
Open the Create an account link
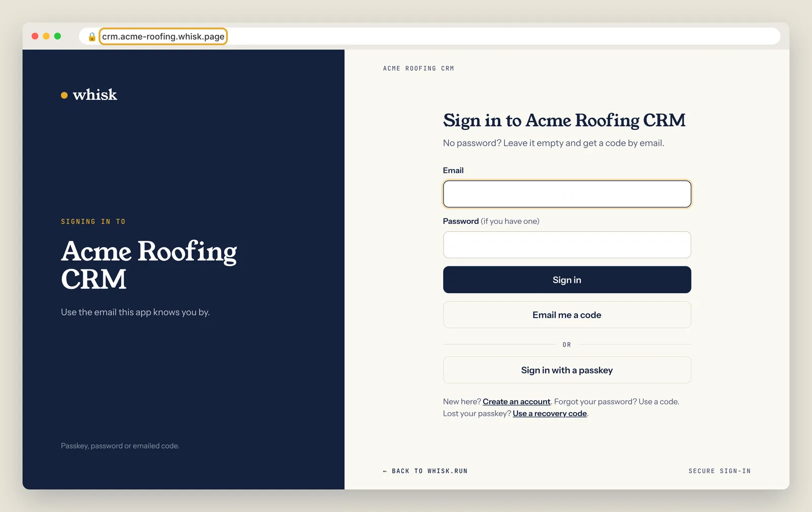[x=516, y=401]
